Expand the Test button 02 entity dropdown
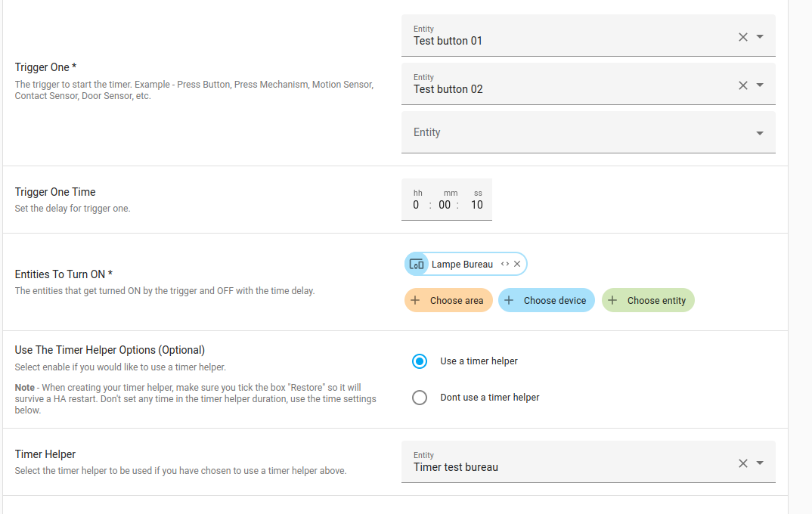Image resolution: width=812 pixels, height=514 pixels. pos(759,84)
